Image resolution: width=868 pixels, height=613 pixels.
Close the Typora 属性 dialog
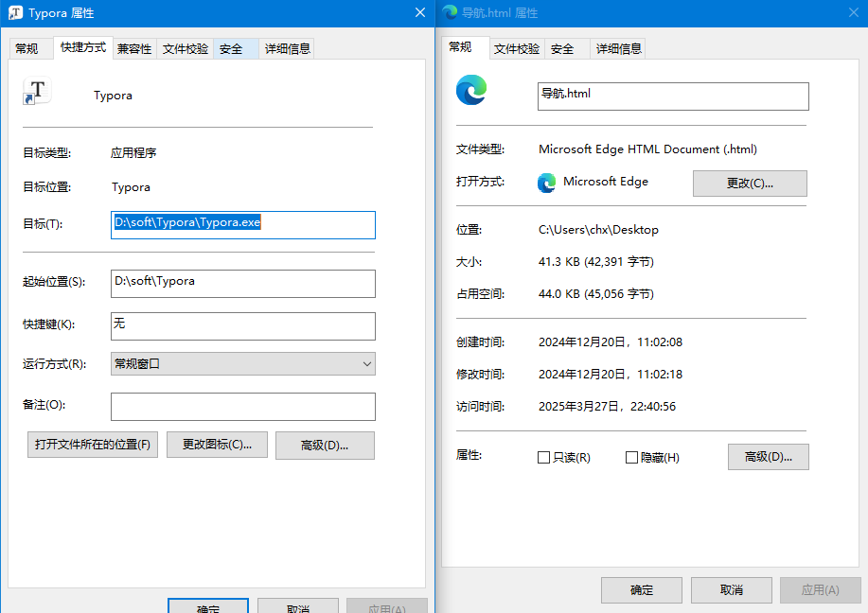point(420,12)
